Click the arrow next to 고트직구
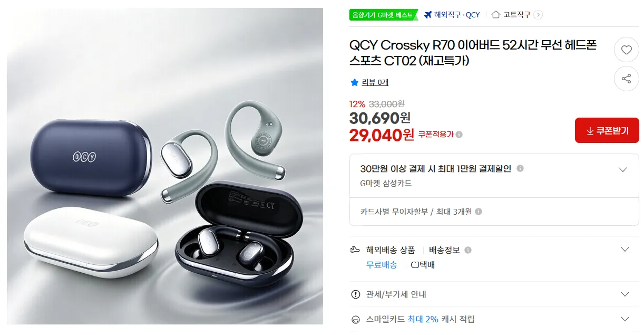The width and height of the screenshot is (644, 335). click(x=538, y=15)
